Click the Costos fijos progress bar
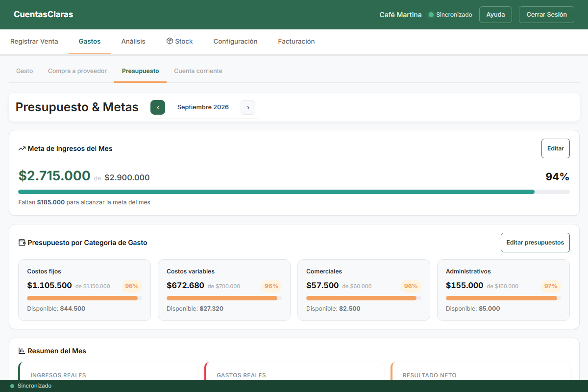The image size is (588, 392). (x=84, y=298)
